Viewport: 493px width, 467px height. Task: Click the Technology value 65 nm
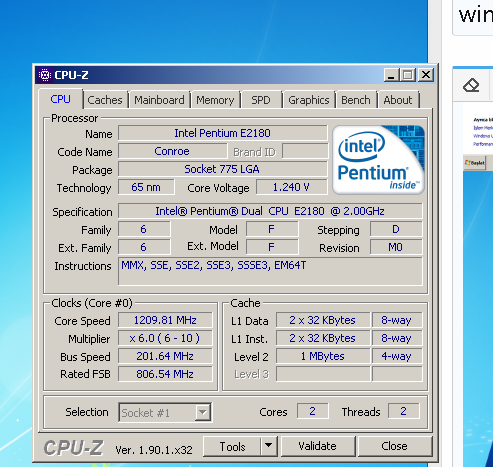pyautogui.click(x=146, y=187)
